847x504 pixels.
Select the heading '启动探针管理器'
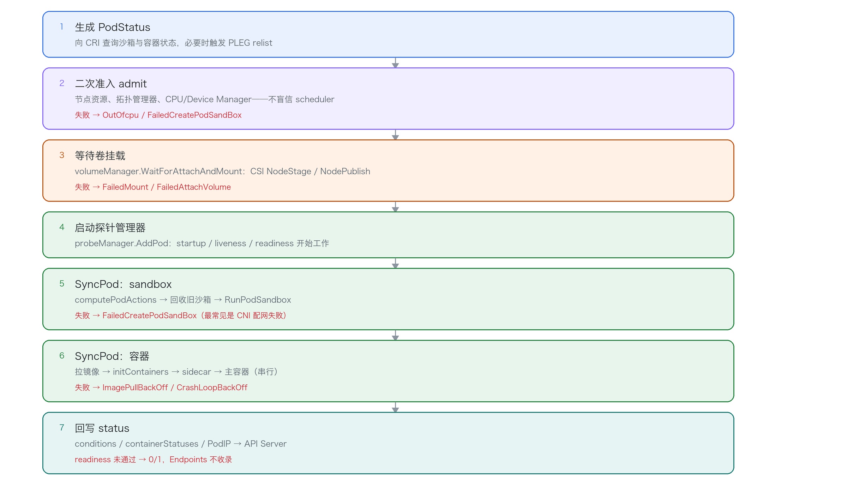pyautogui.click(x=110, y=228)
